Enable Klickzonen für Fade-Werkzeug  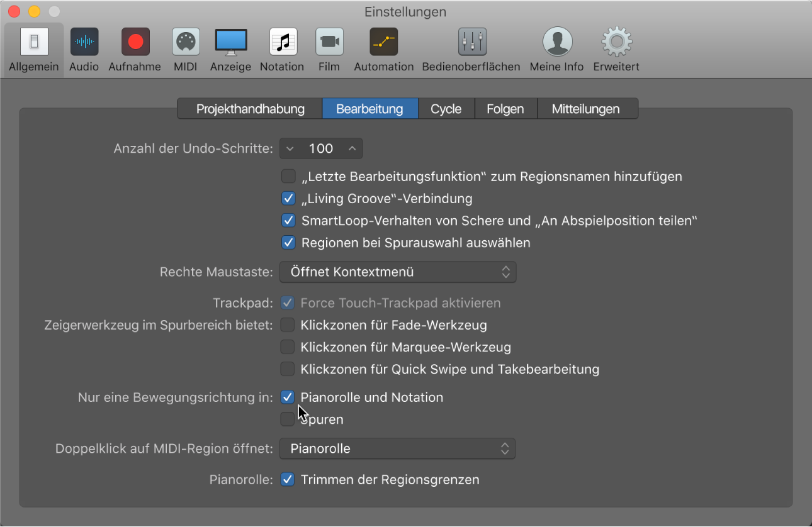coord(288,325)
